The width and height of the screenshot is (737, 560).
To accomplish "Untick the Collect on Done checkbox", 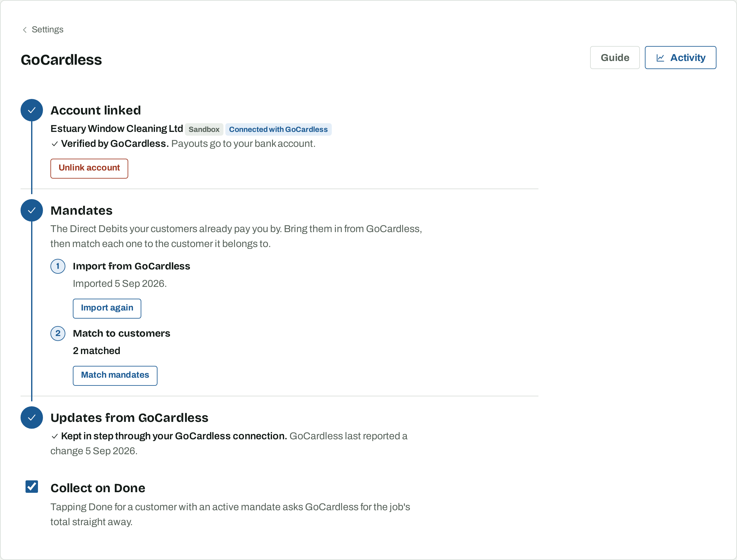I will [x=32, y=487].
